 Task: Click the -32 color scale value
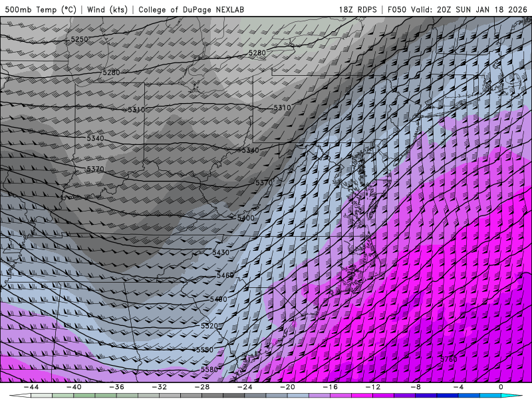[159, 387]
